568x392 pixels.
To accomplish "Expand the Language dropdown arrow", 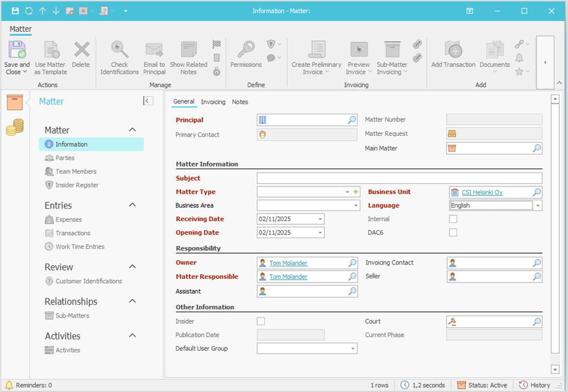I will click(x=537, y=206).
